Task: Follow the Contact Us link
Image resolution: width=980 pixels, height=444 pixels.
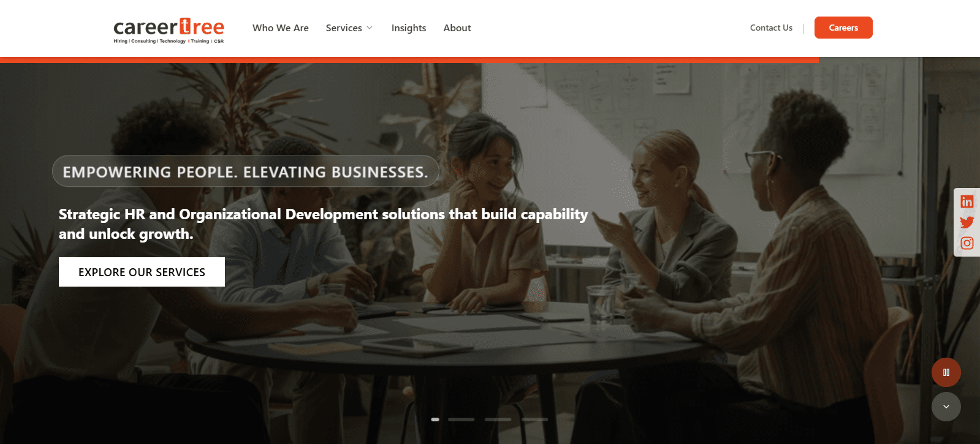Action: click(771, 28)
